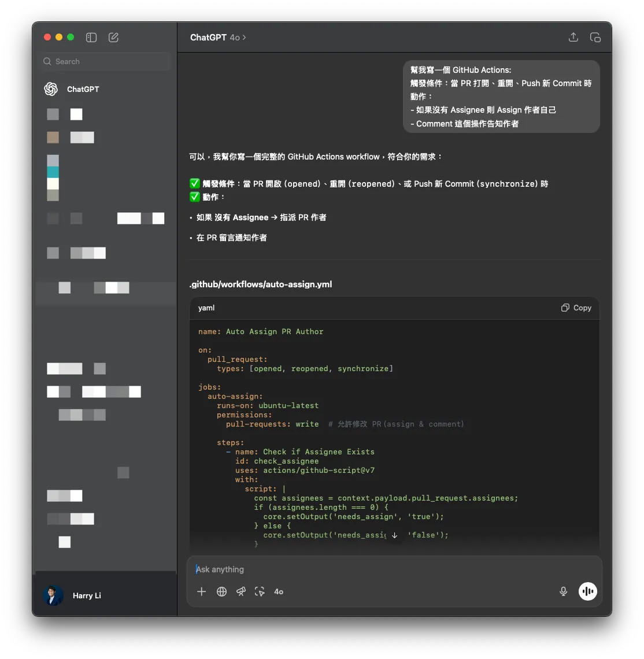Open the overlapping windows icon at top right
644x659 pixels.
[595, 38]
